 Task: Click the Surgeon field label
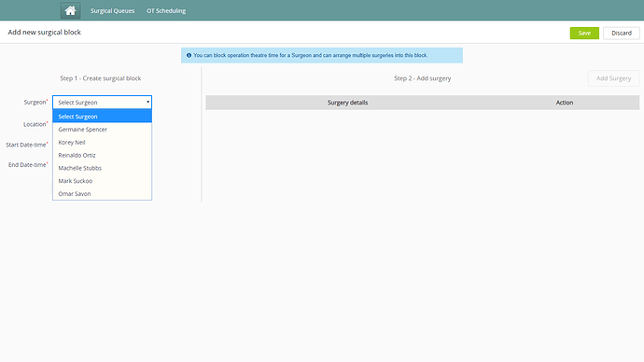tap(35, 103)
